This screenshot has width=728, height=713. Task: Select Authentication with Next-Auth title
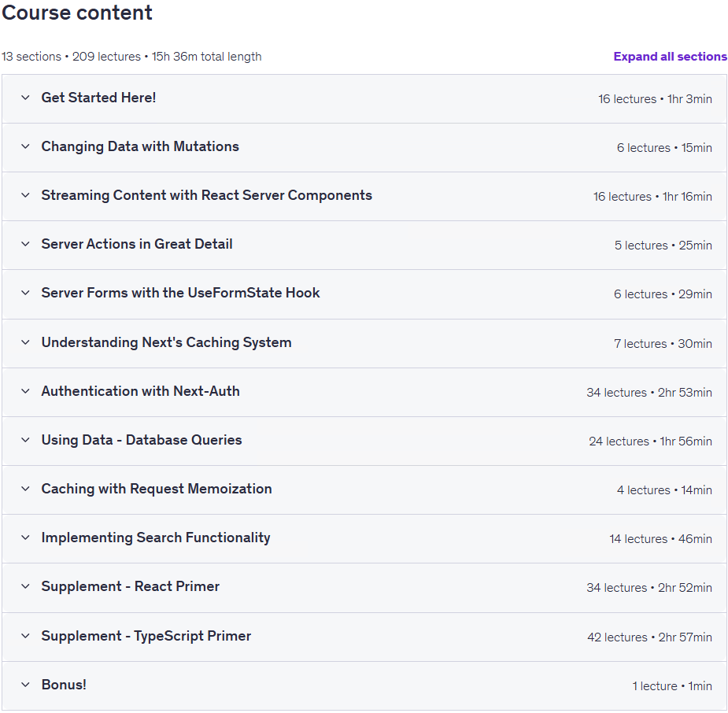point(141,391)
